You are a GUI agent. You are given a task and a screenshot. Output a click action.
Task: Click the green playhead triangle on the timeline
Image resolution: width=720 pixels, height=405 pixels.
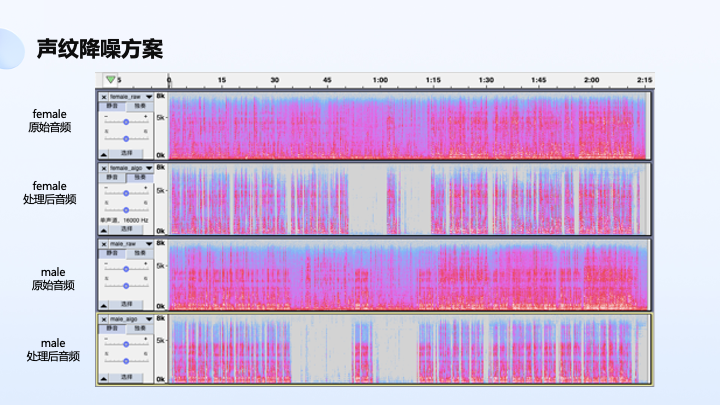[x=110, y=79]
